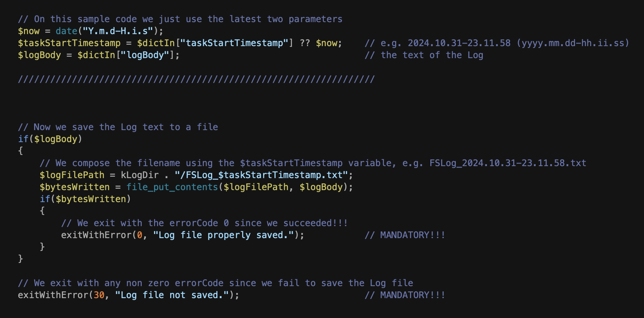Click the "Log file properly saved." string
Screen dimensions: 644x318
[x=223, y=235]
